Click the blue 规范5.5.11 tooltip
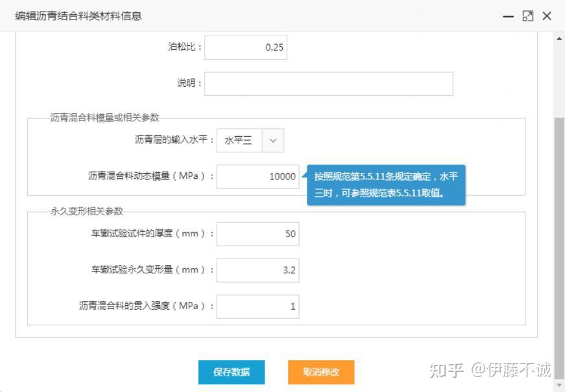This screenshot has width=565, height=392. (386, 185)
